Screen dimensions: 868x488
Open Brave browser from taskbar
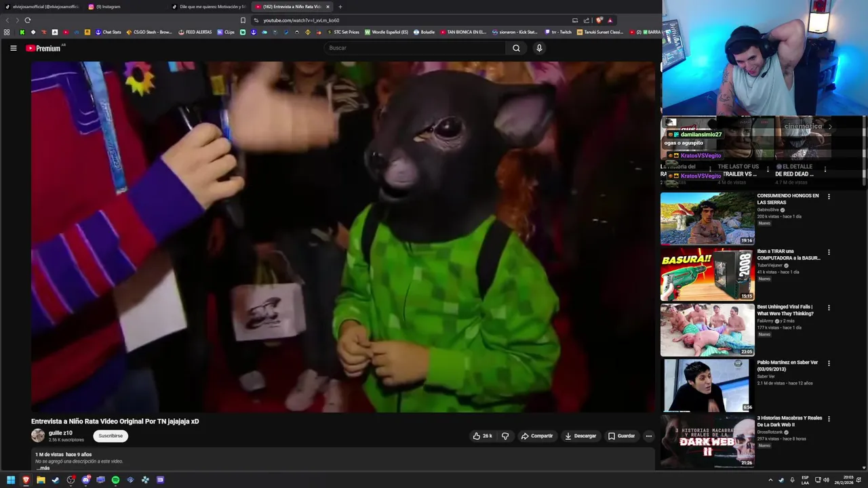coord(26,480)
